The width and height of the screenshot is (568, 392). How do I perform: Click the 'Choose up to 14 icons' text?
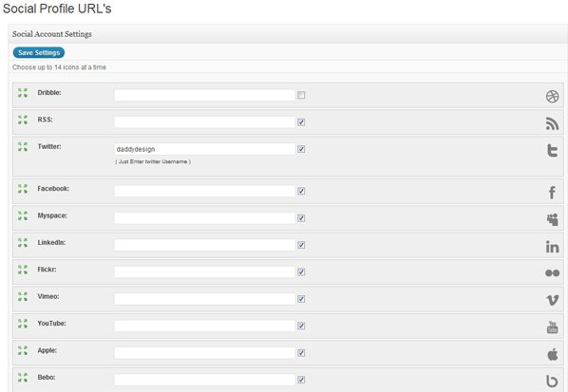[60, 67]
